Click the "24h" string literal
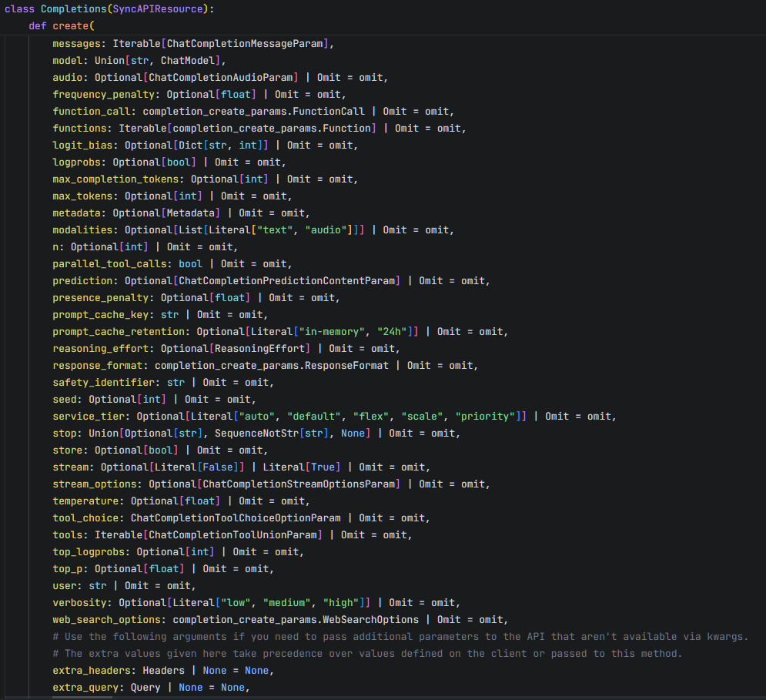Image resolution: width=766 pixels, height=700 pixels. (x=393, y=331)
